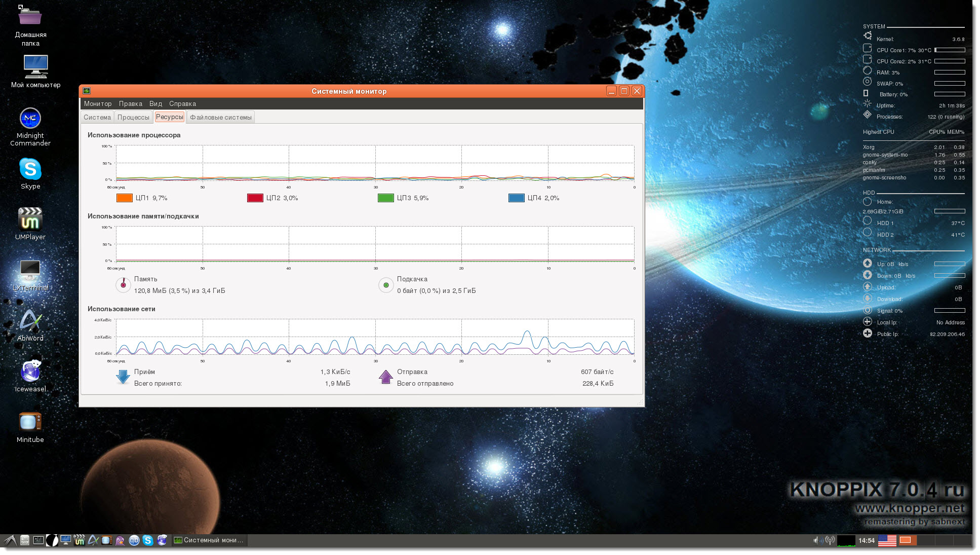Image resolution: width=980 pixels, height=555 pixels.
Task: Click the wireless network tray icon
Action: (x=830, y=540)
